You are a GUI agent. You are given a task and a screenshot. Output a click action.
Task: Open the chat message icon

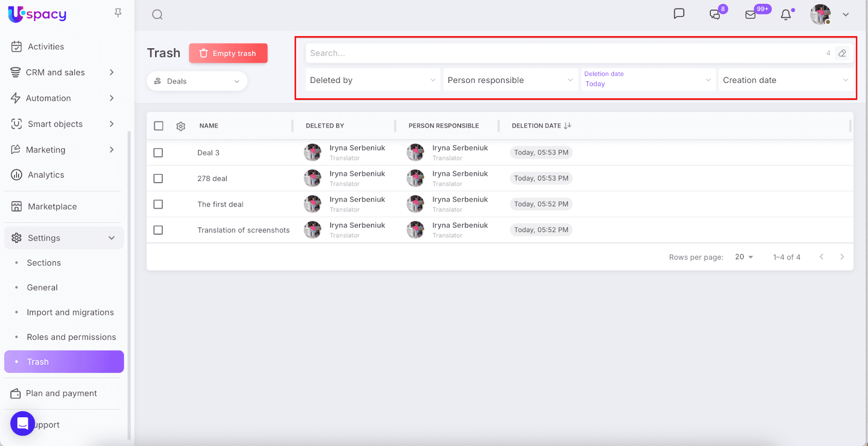pos(679,14)
